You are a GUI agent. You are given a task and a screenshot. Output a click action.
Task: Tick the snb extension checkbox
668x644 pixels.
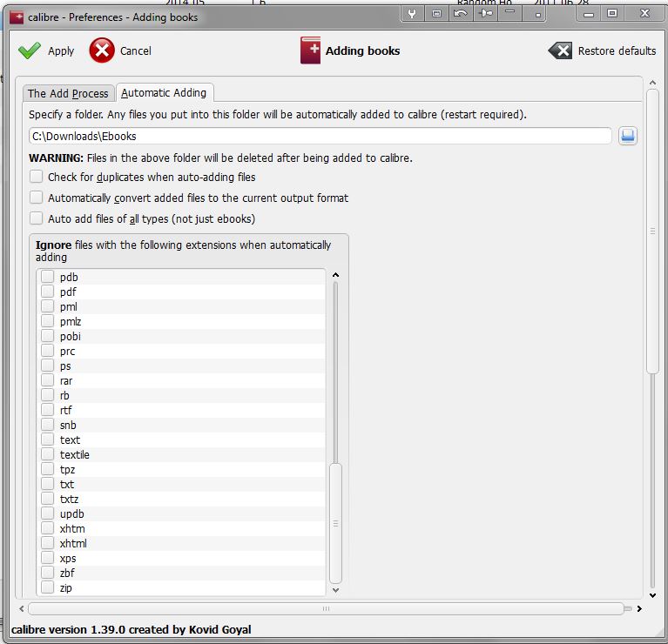(x=47, y=425)
